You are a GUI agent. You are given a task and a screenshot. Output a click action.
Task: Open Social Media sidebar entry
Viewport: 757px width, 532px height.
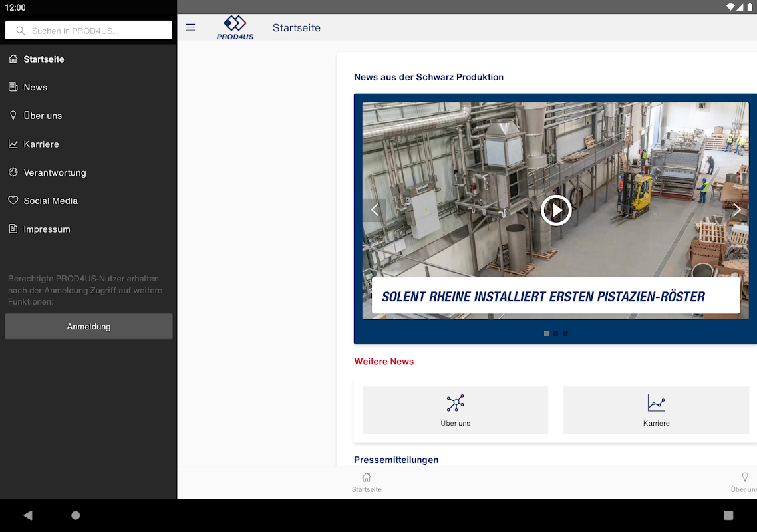pyautogui.click(x=51, y=201)
